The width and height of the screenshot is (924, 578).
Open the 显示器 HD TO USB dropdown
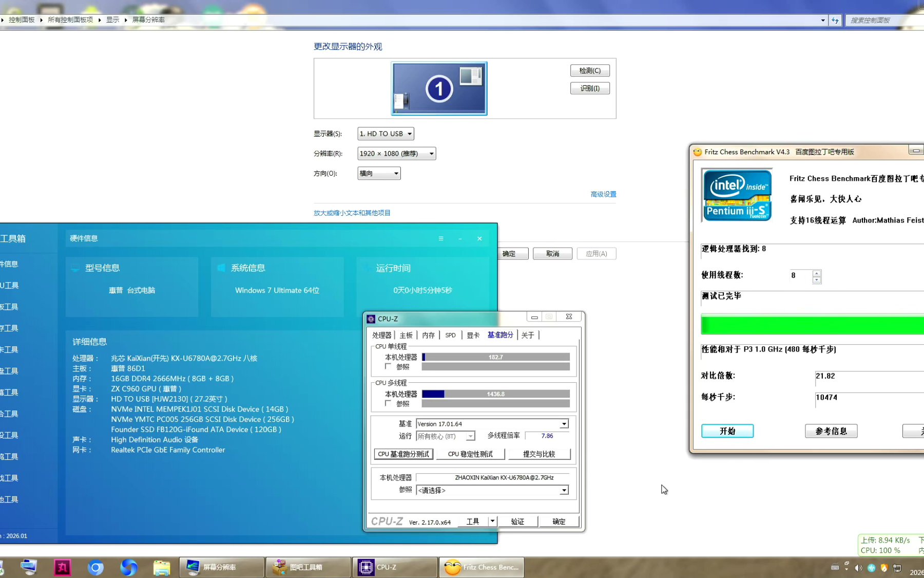386,134
